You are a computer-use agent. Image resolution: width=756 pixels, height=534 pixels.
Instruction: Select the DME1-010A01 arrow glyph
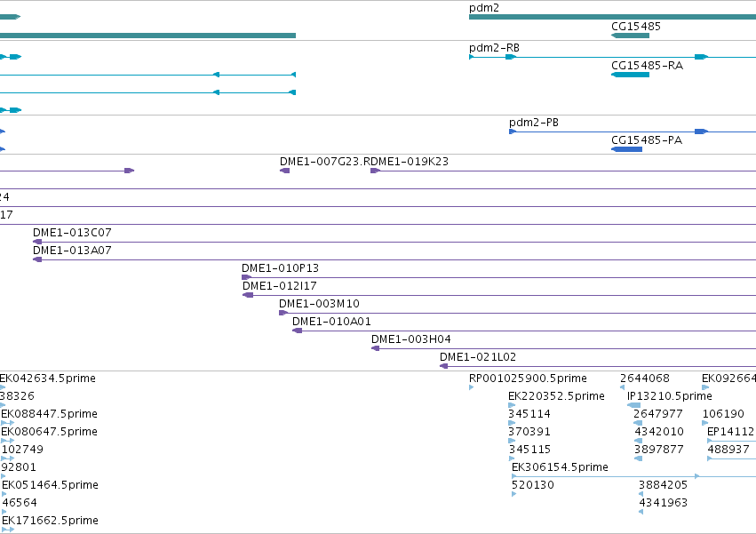pos(297,331)
